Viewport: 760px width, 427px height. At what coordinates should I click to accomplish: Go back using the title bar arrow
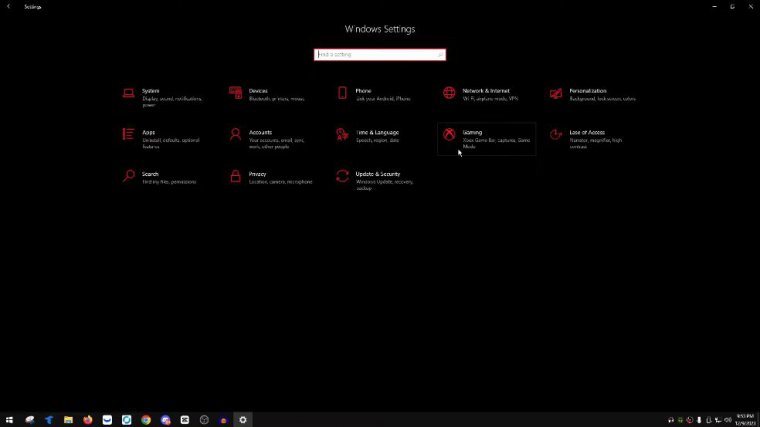(9, 6)
